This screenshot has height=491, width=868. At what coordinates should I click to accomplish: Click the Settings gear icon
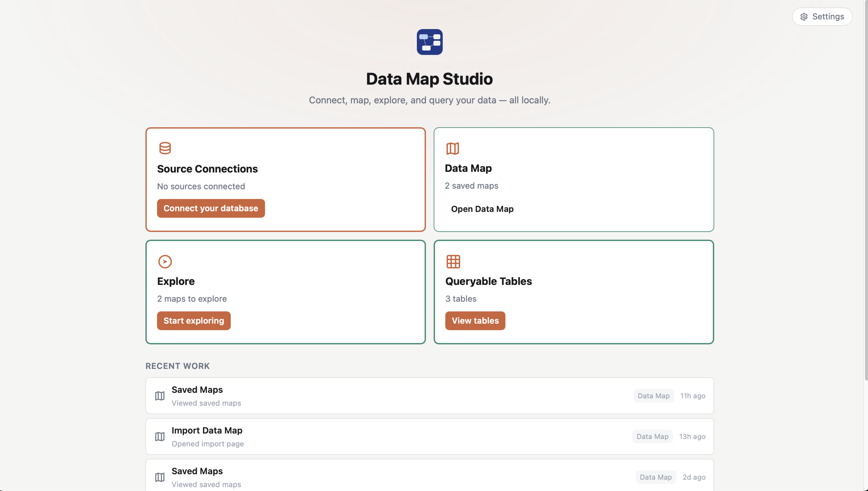[x=804, y=17]
